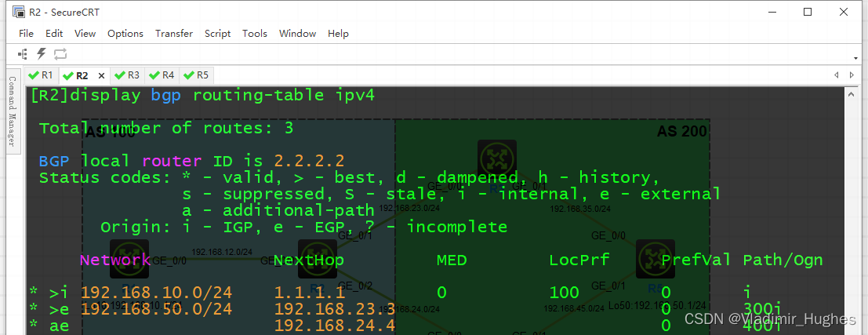This screenshot has height=335, width=868.
Task: Click next hop 192.168.23.3
Action: (x=335, y=309)
